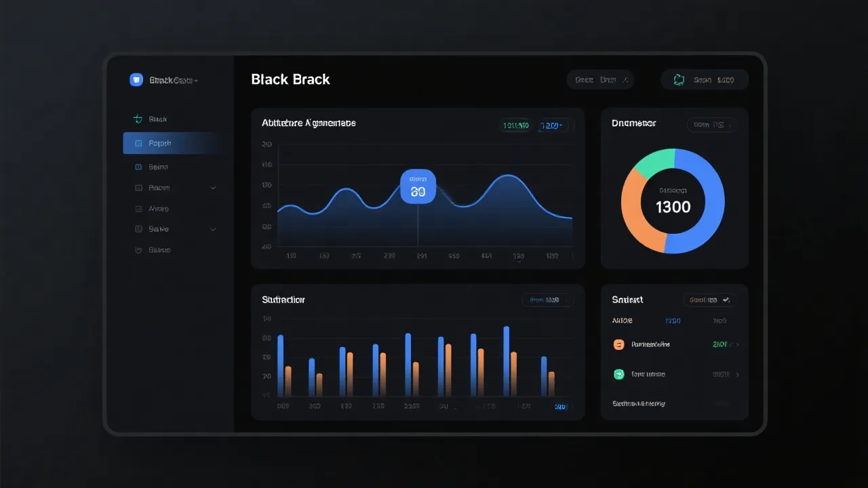This screenshot has width=868, height=488.
Task: Click the bottom-most sidebar item icon
Action: [x=138, y=250]
